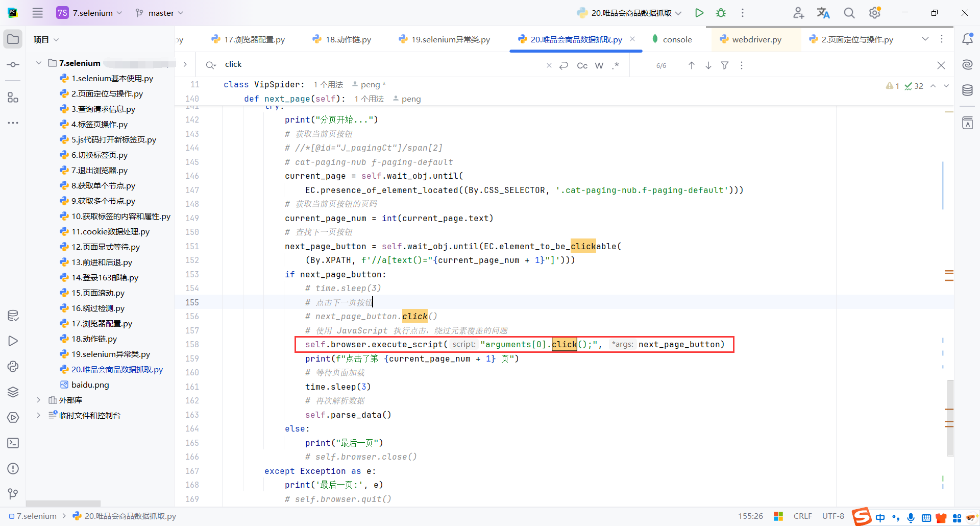980x526 pixels.
Task: Click the '1 个用法' hint beside def next_page
Action: coord(369,99)
